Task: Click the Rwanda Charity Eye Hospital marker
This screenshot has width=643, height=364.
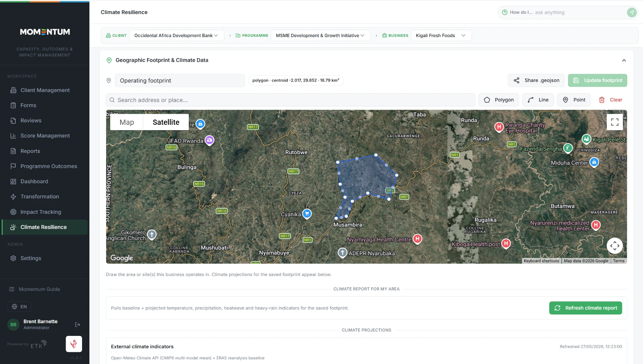Action: pos(499,127)
